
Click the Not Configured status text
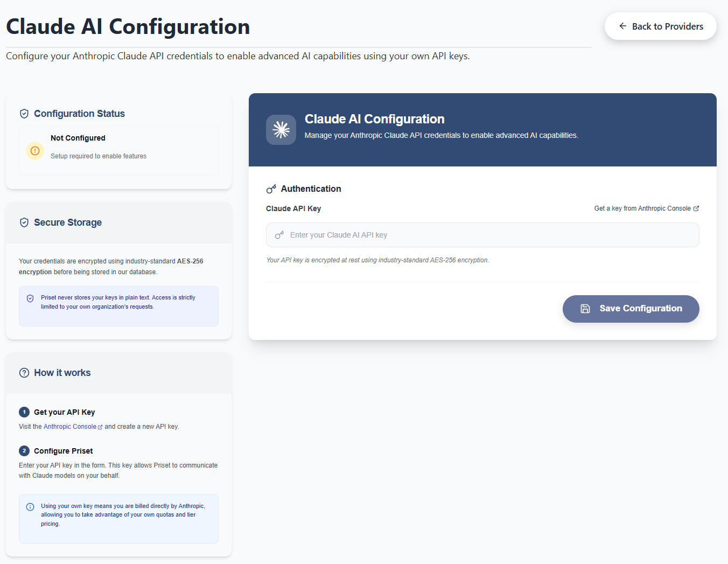point(78,138)
